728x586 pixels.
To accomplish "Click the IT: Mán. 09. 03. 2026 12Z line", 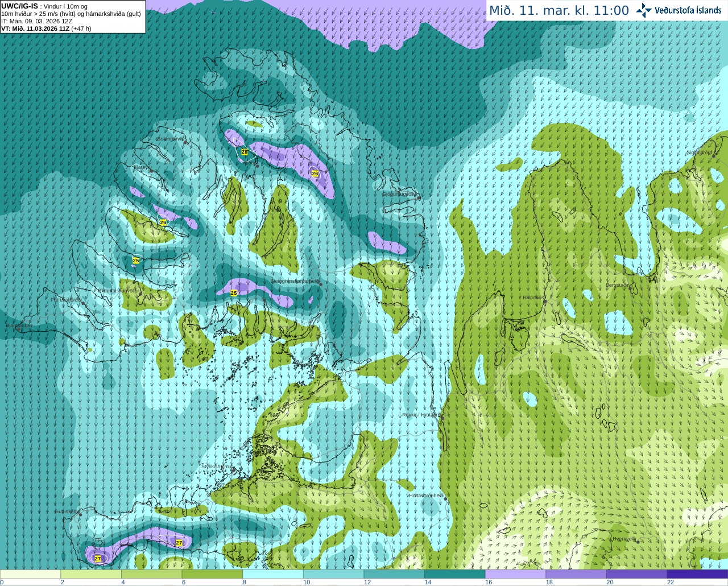I will pyautogui.click(x=37, y=21).
